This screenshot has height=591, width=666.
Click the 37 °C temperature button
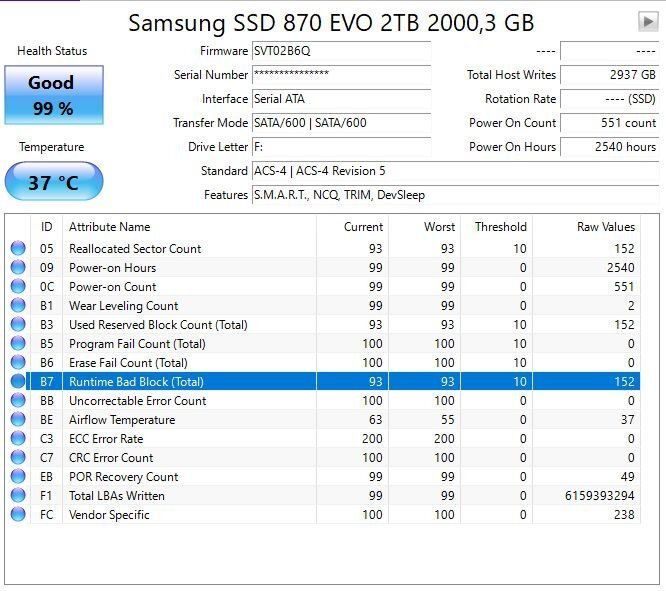point(54,181)
